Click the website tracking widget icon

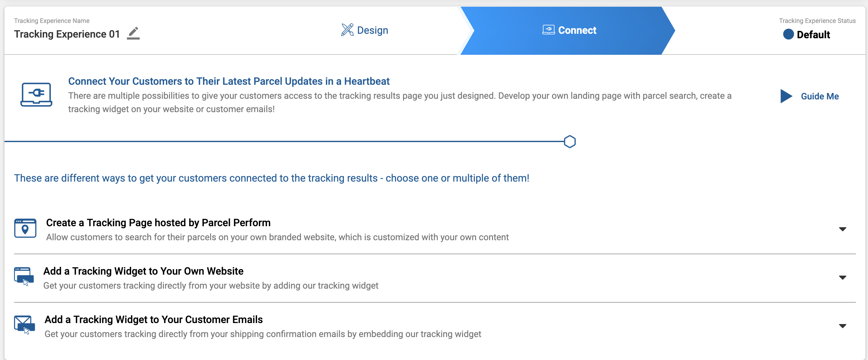click(24, 276)
